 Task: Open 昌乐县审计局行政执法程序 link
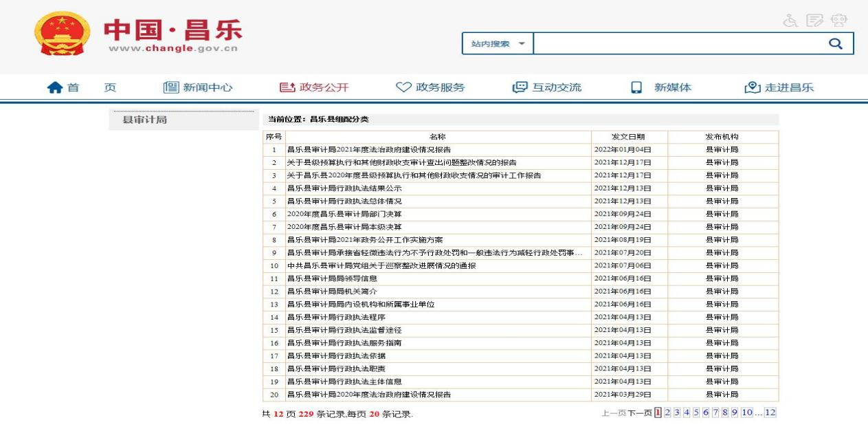336,317
